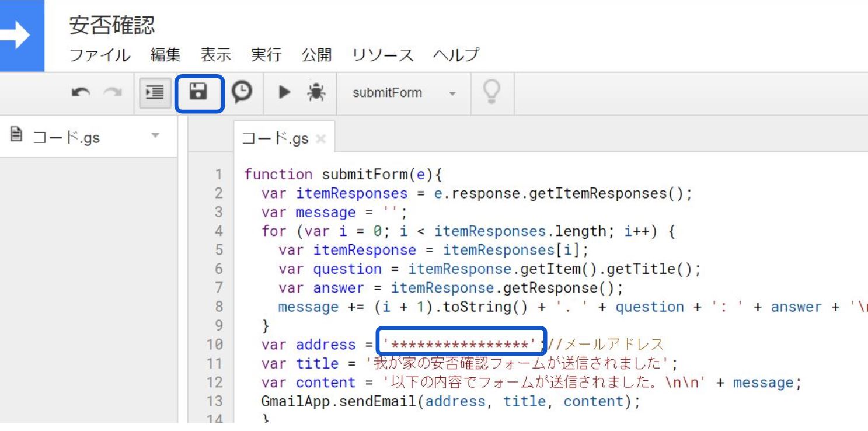Click line number 10 in the gutter
The width and height of the screenshot is (868, 431).
(214, 345)
